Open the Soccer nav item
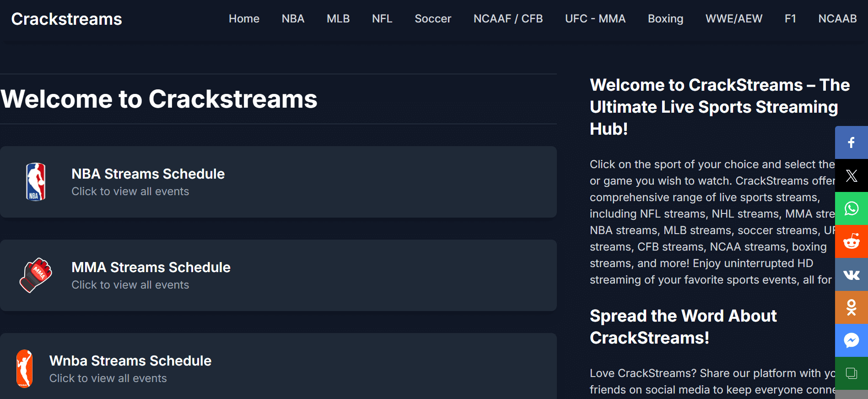Screen dimensions: 868x399 (x=433, y=19)
